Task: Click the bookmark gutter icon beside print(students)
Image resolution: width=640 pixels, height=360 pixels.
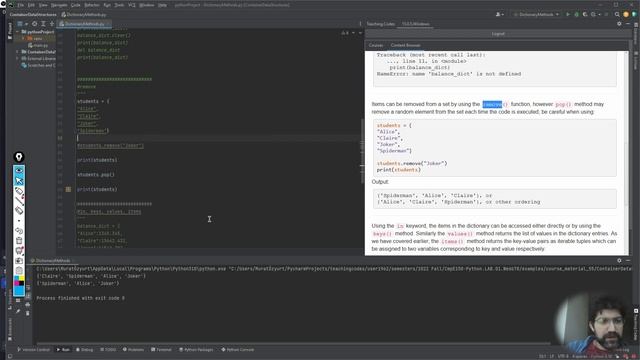Action: click(x=68, y=189)
